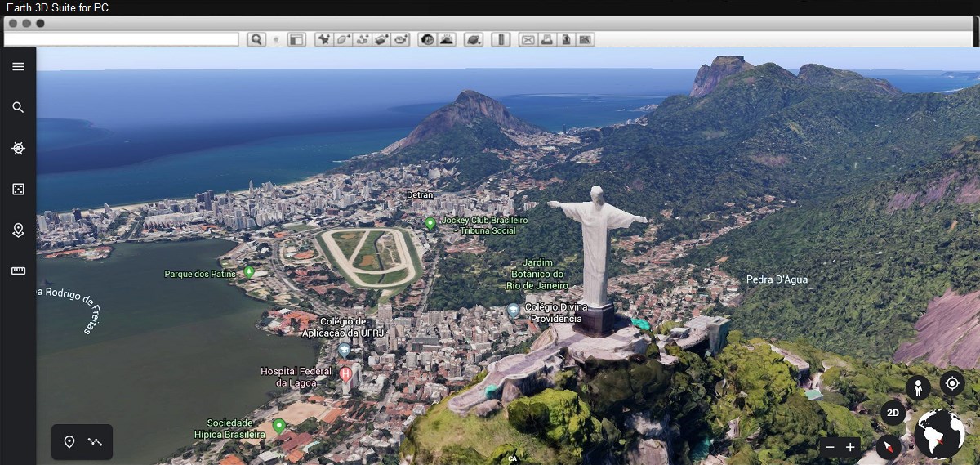Click the Sociedade Hípica Brasileira green pin
The image size is (980, 465).
click(279, 425)
